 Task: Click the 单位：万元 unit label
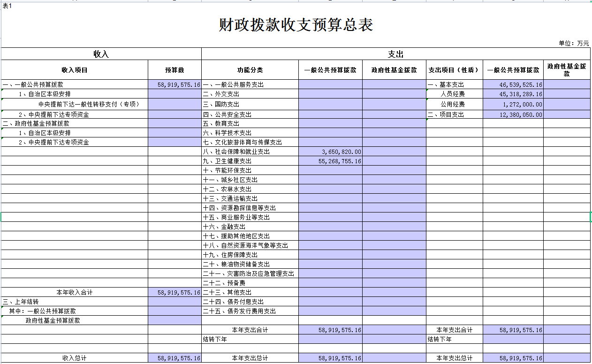574,43
